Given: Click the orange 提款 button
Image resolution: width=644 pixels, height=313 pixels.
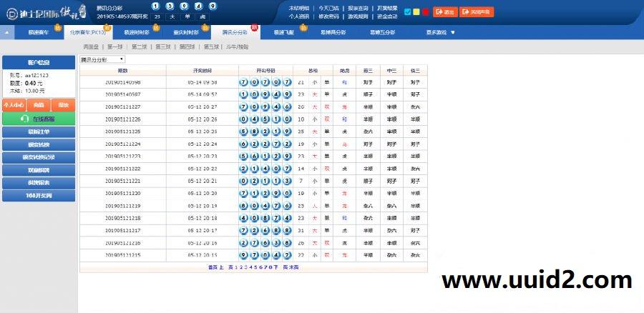Looking at the screenshot, I should [x=63, y=105].
